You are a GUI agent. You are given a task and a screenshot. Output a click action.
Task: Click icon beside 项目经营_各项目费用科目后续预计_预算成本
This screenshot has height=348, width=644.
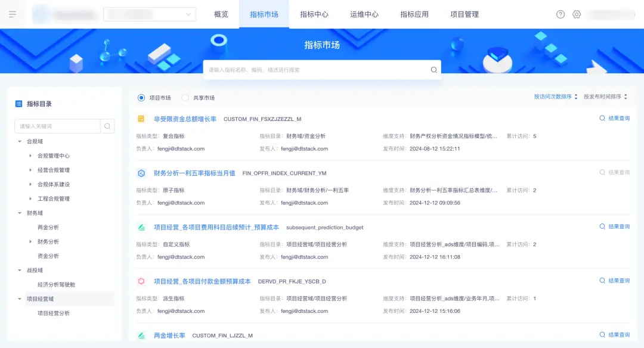pos(141,228)
